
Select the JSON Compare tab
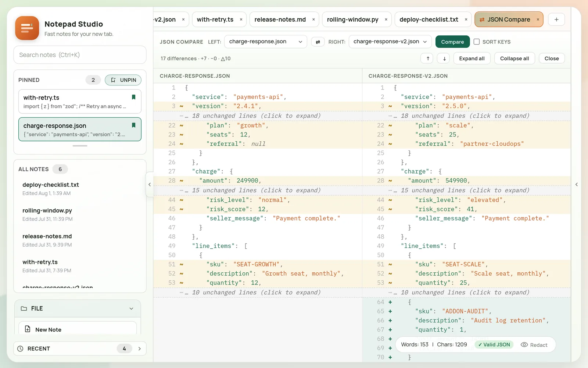(x=508, y=20)
